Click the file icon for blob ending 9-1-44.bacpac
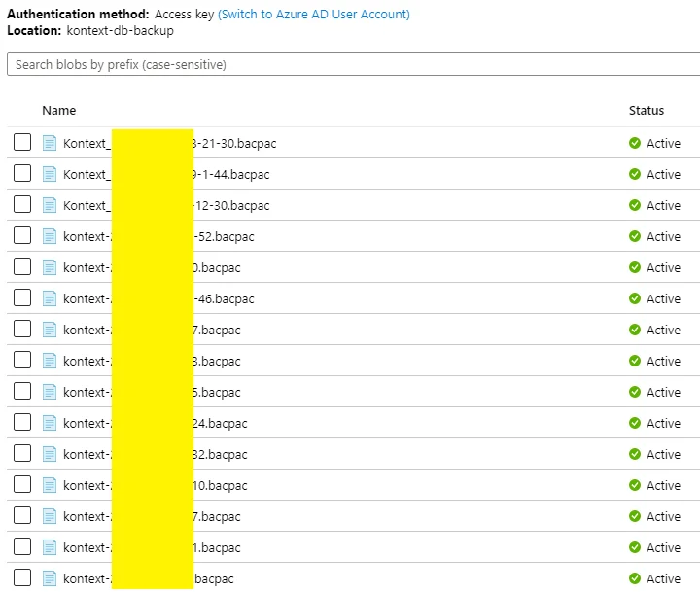This screenshot has height=592, width=700. [x=51, y=174]
